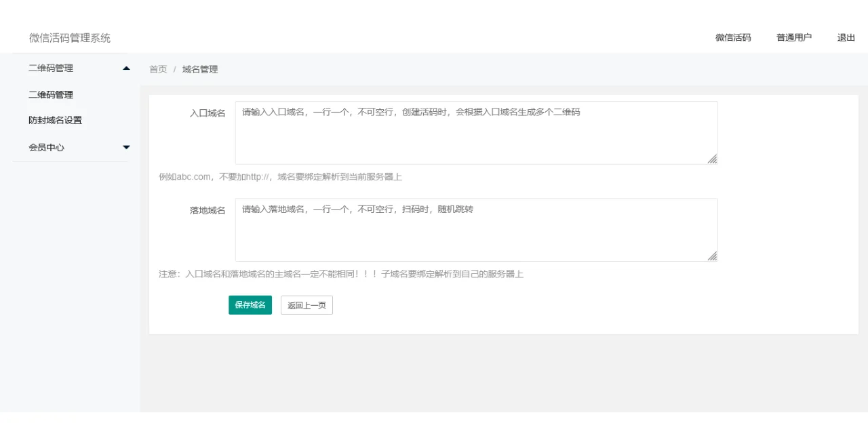This screenshot has height=434, width=868.
Task: Click inside the 入口域名 text area
Action: coord(475,132)
